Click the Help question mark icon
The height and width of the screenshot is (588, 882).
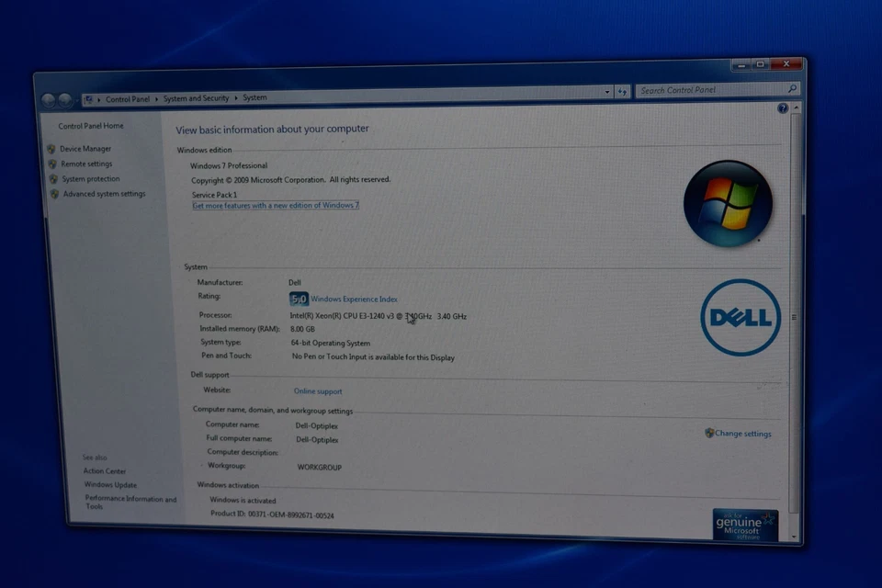pyautogui.click(x=782, y=107)
